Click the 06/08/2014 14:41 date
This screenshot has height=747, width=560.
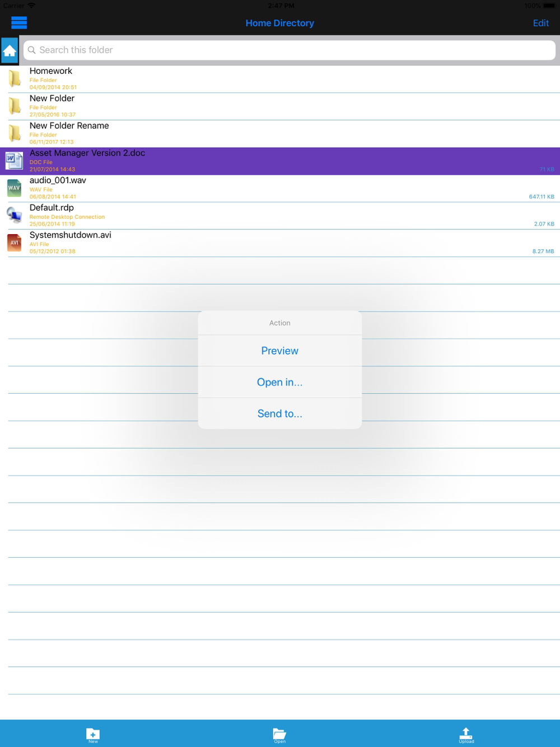[53, 197]
